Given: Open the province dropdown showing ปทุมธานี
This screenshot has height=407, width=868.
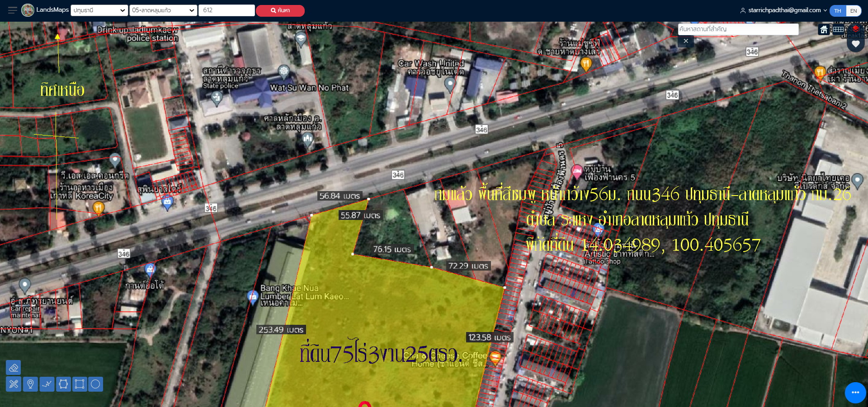Looking at the screenshot, I should point(99,10).
